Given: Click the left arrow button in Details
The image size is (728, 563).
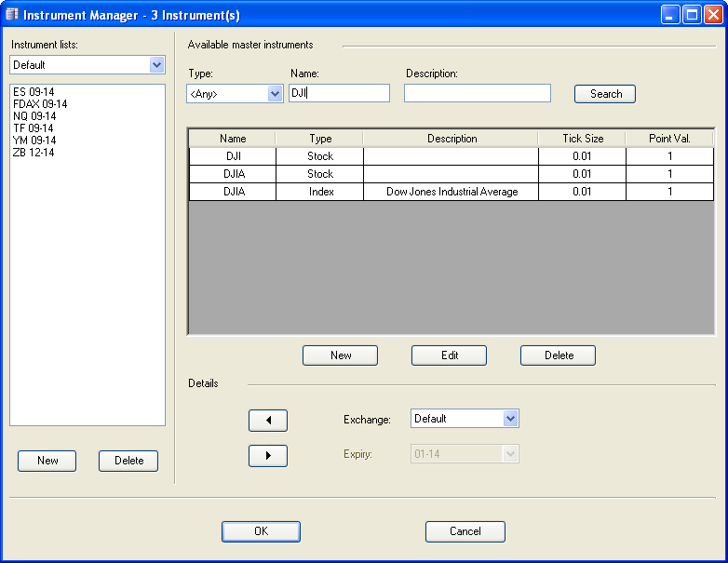Looking at the screenshot, I should [x=267, y=421].
